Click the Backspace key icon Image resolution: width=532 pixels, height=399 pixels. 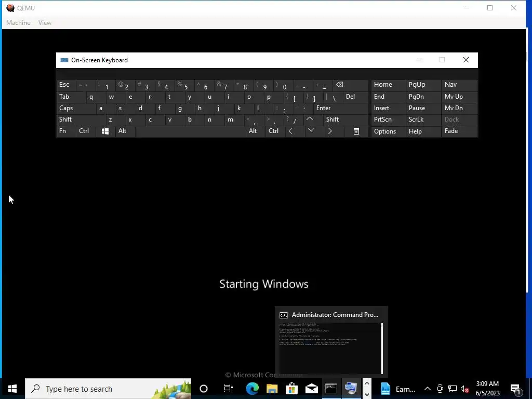(x=351, y=85)
